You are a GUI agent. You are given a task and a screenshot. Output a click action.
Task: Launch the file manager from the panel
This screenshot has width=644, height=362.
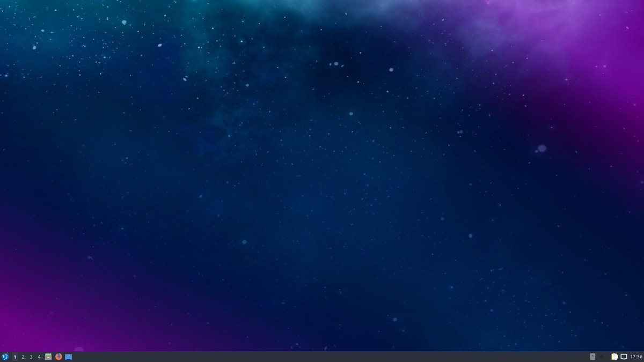(x=48, y=357)
